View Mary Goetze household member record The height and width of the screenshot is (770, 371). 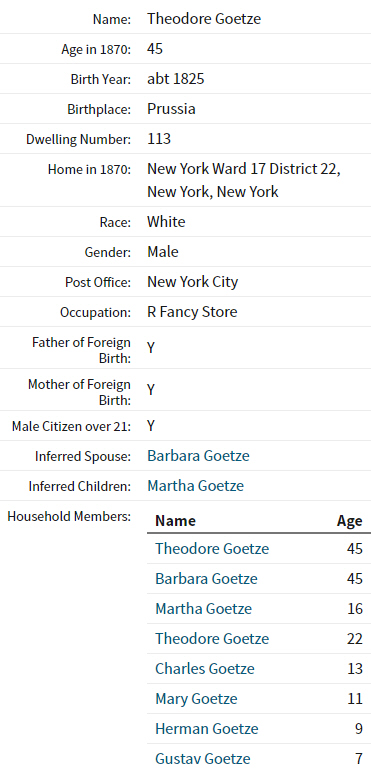pos(196,698)
